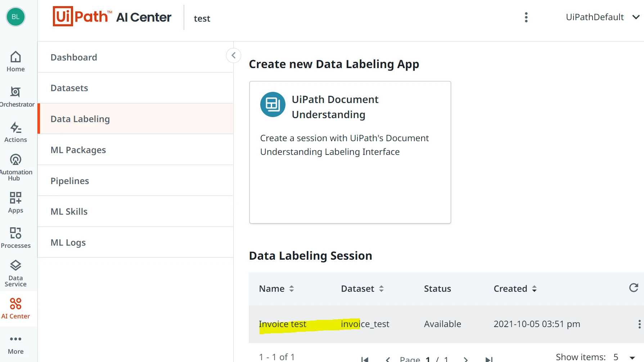Click the Available status cell
This screenshot has width=644, height=362.
click(442, 324)
